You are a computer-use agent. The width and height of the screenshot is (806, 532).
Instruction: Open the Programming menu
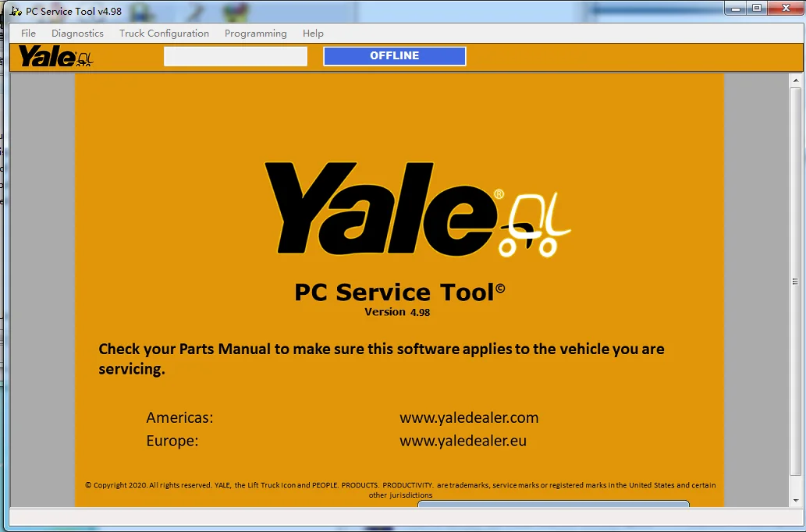click(x=255, y=34)
